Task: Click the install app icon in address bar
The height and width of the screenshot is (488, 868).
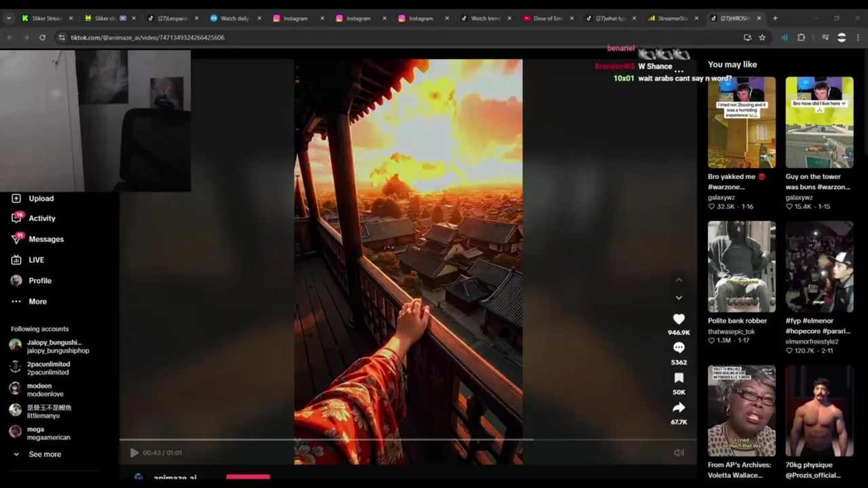Action: click(747, 37)
